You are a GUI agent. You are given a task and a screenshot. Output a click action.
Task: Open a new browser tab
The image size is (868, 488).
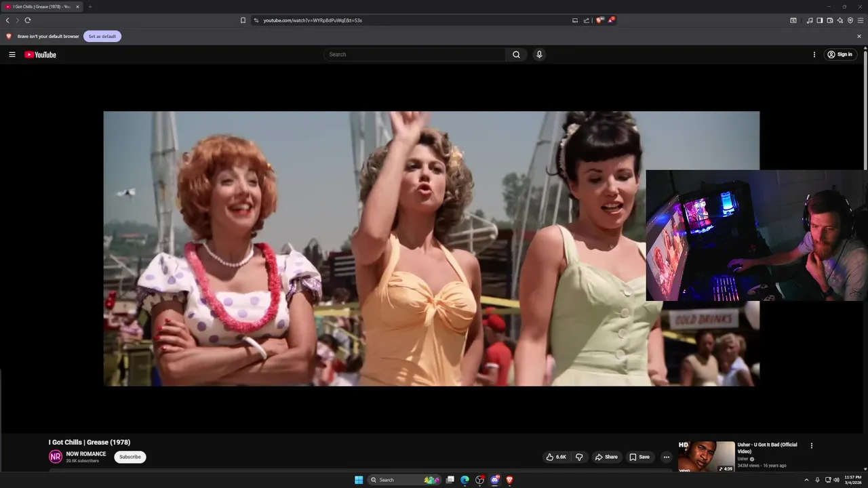point(90,7)
